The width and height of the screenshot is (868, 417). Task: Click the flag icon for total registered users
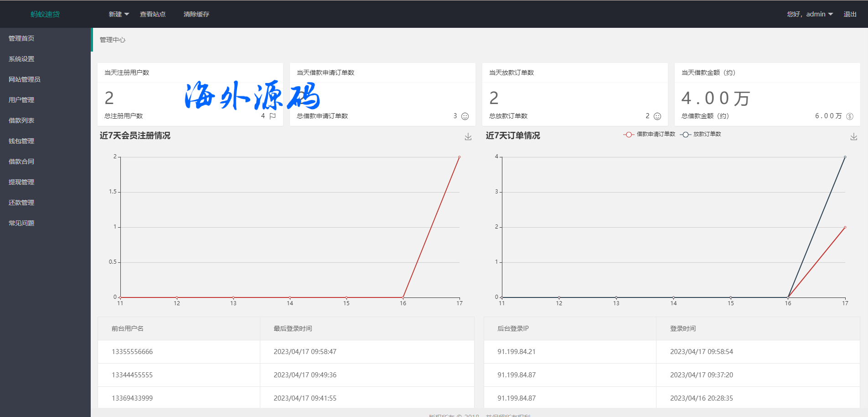point(273,116)
